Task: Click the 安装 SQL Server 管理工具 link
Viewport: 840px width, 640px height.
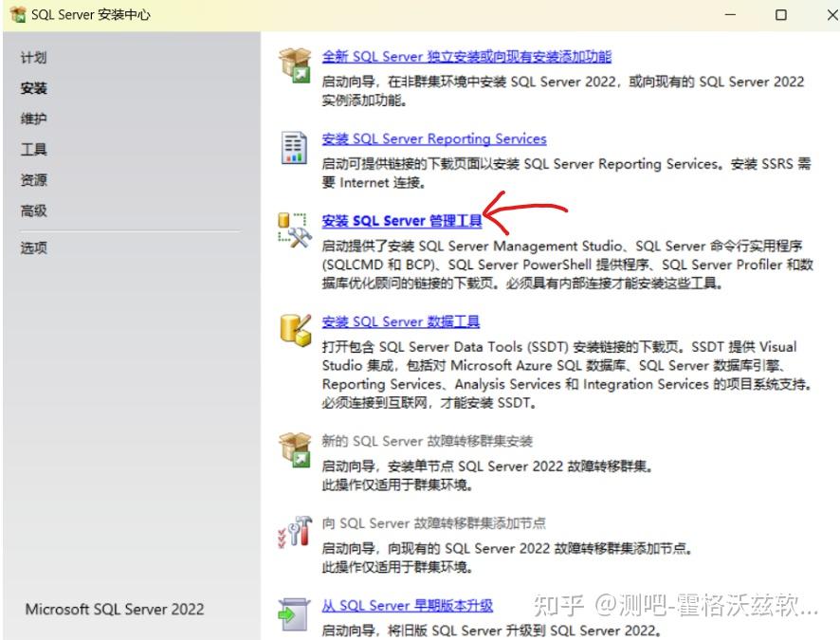Action: point(402,220)
